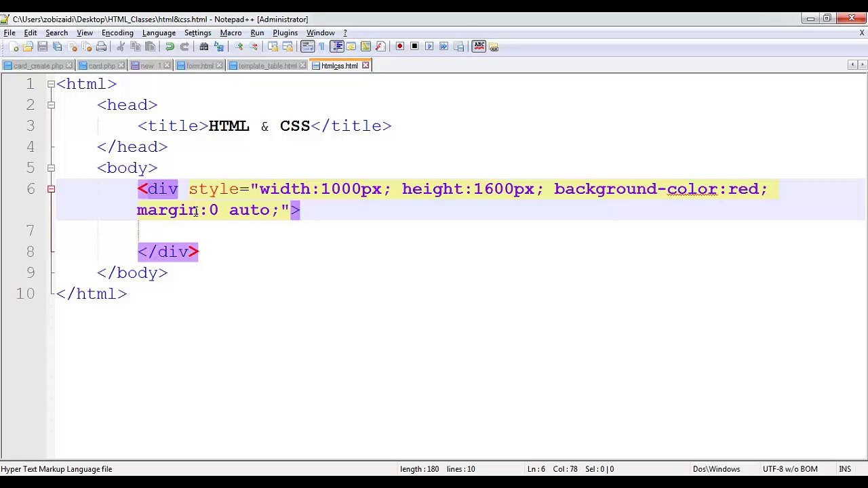Start macro recording with the red dot
868x488 pixels.
400,46
